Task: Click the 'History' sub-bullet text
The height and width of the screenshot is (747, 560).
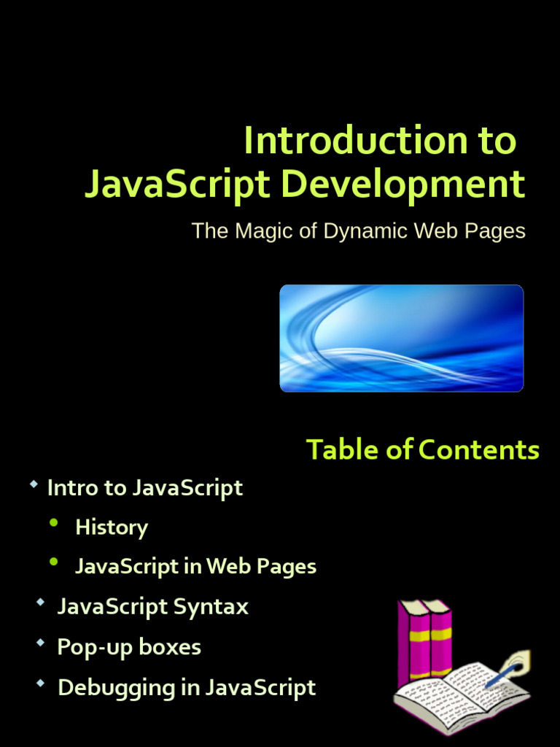Action: 112,527
